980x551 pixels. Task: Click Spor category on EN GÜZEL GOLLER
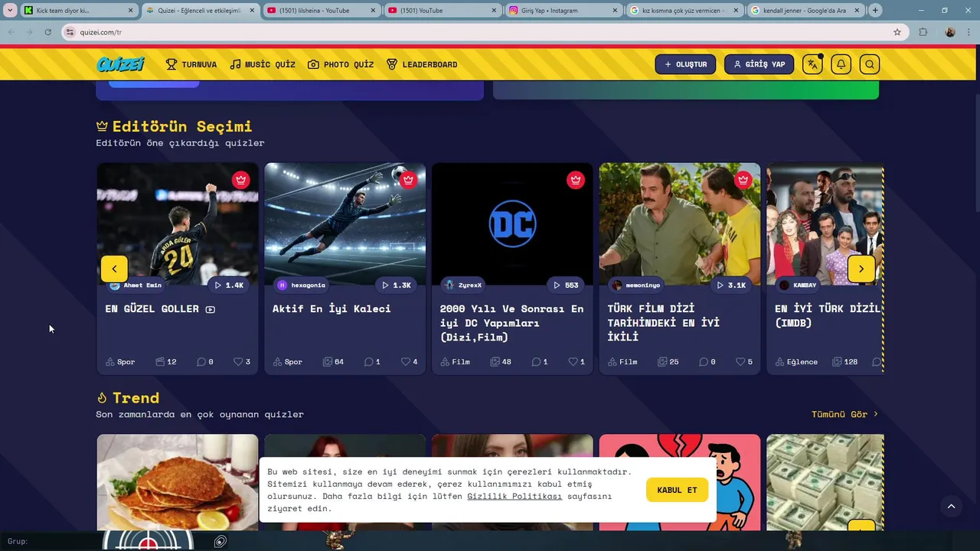(x=120, y=361)
